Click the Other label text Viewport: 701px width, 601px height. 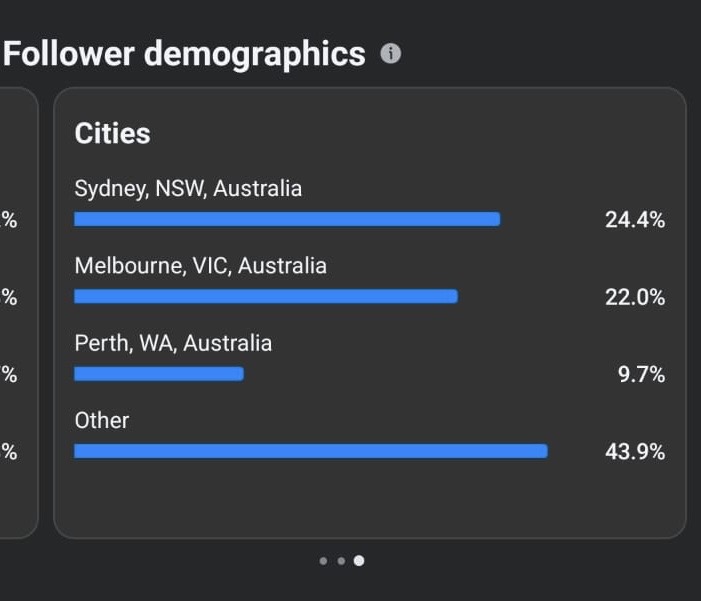[102, 420]
